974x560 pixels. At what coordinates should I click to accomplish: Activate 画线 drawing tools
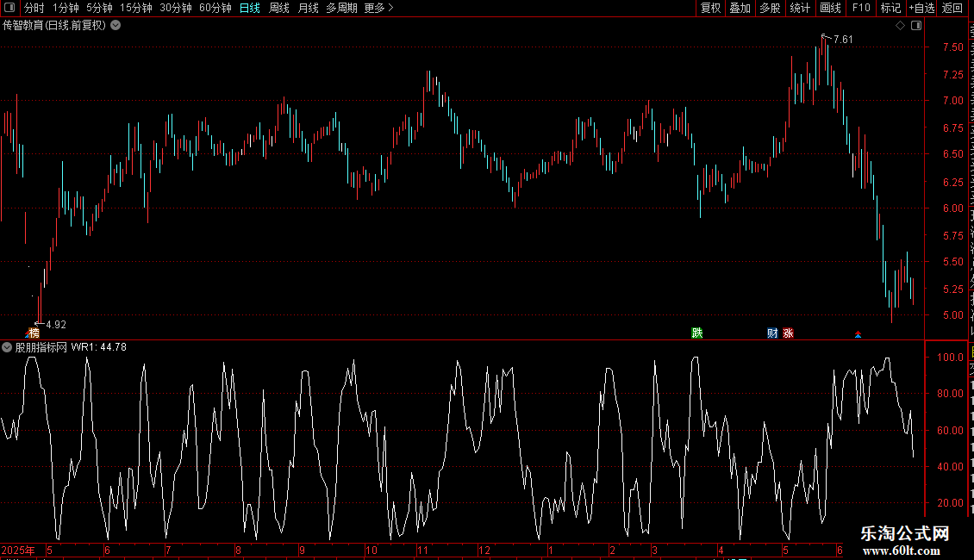(x=830, y=8)
